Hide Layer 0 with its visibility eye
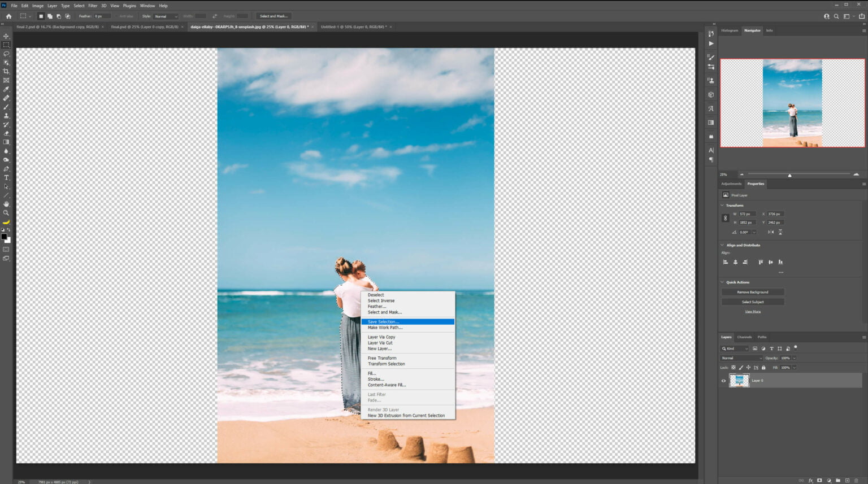 [x=723, y=381]
